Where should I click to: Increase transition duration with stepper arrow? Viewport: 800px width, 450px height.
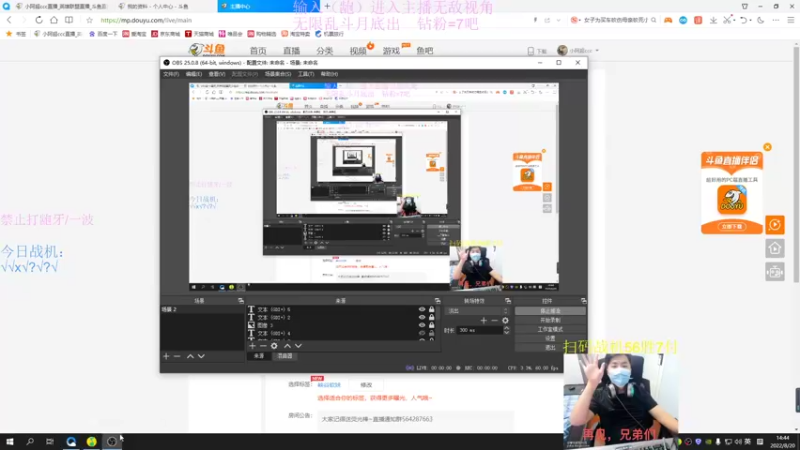506,328
